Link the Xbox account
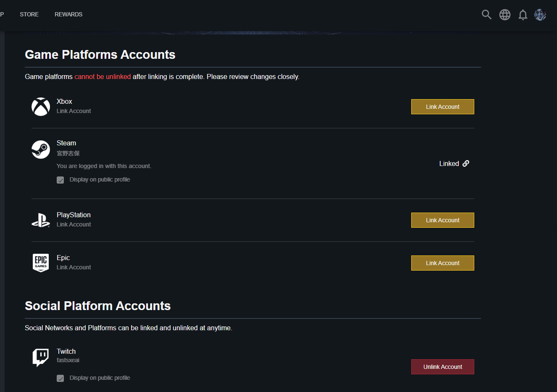This screenshot has height=392, width=557. pyautogui.click(x=442, y=107)
